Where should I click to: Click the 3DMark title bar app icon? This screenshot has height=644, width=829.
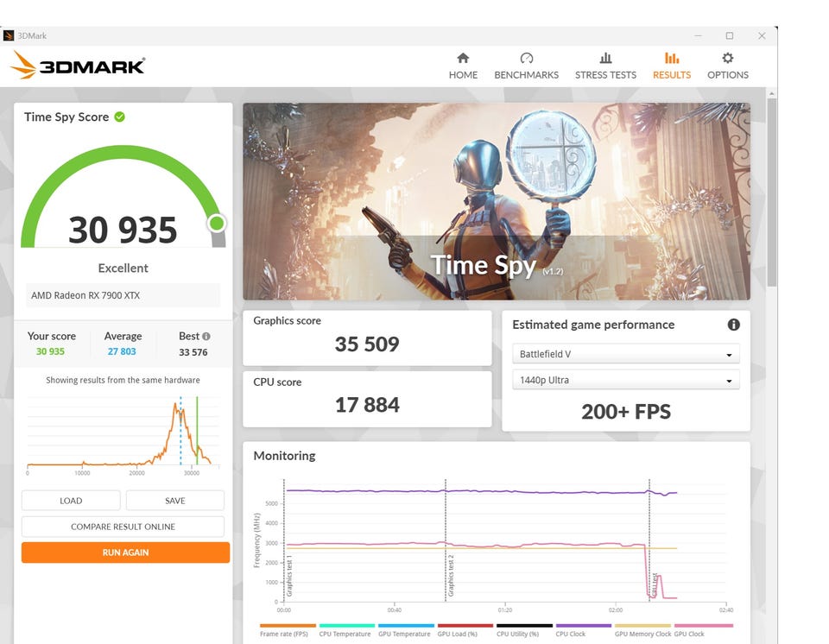[x=9, y=35]
